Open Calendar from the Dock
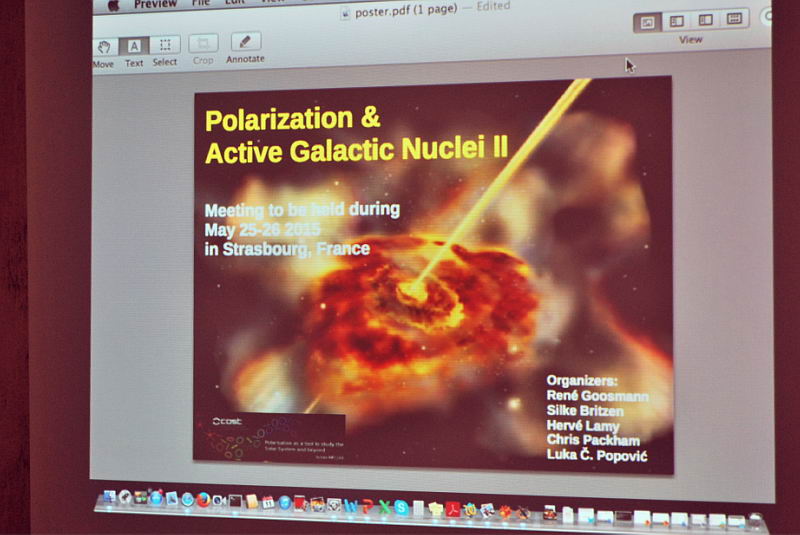The height and width of the screenshot is (535, 800). (268, 502)
